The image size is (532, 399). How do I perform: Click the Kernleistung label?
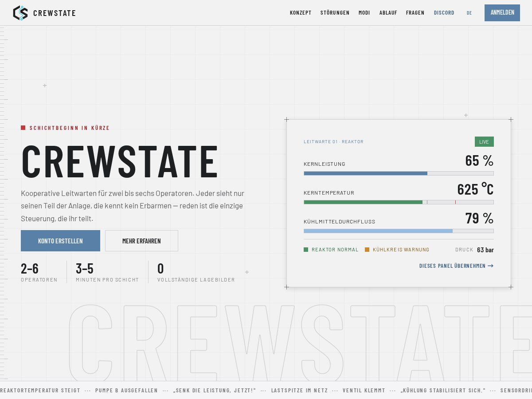point(325,164)
